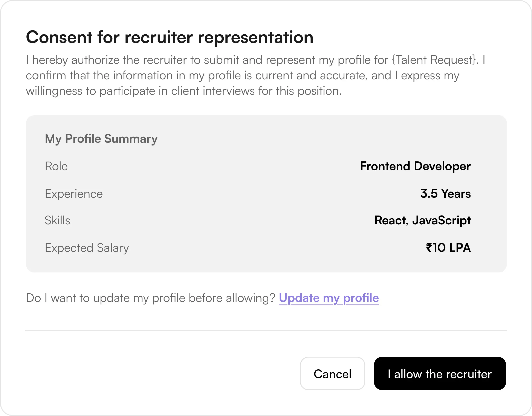Click the "Expected Salary" label
Viewport: 532px width, 416px height.
[x=87, y=248]
